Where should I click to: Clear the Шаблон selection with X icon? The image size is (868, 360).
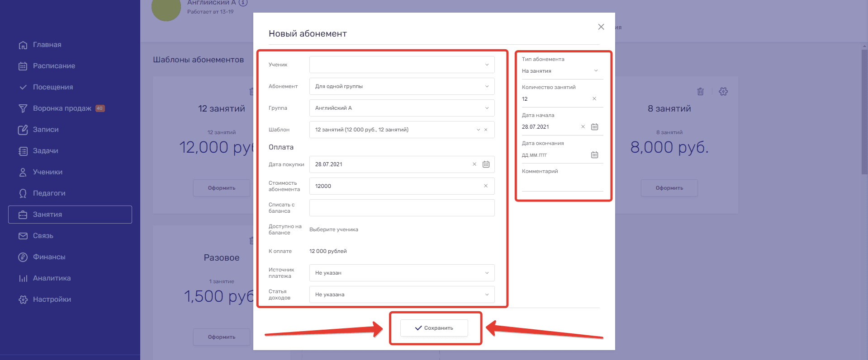pos(486,130)
